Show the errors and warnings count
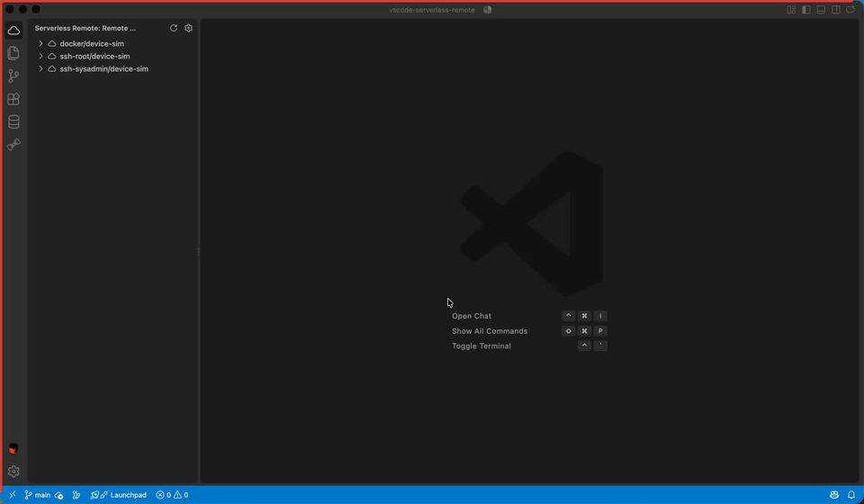 click(172, 495)
